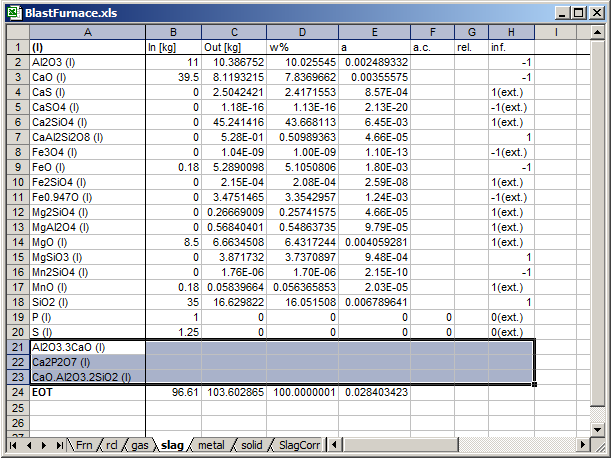Click the Select All corner button
Image resolution: width=615 pixels, height=461 pixels.
[x=14, y=32]
